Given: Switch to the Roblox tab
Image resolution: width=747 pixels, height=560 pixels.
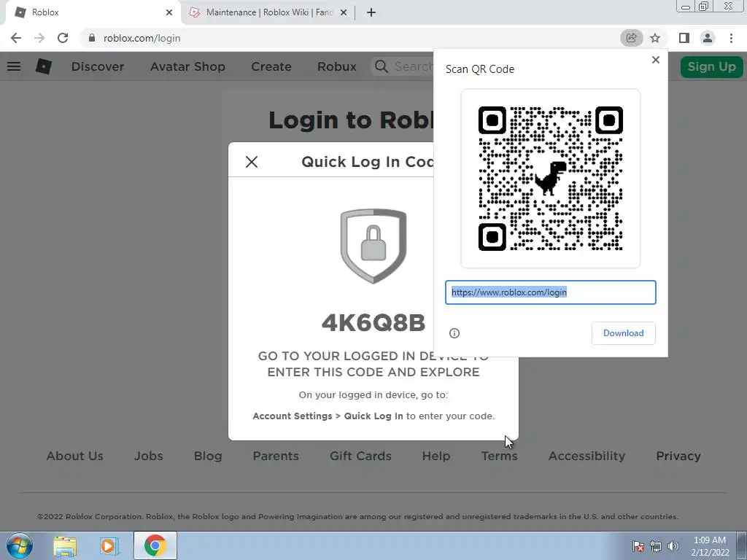Looking at the screenshot, I should [x=93, y=12].
